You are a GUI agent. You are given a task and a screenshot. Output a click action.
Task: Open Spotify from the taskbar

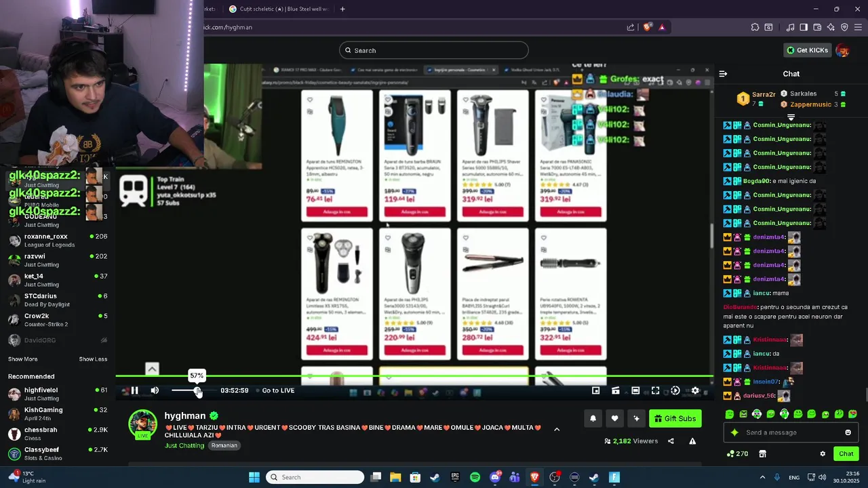pyautogui.click(x=475, y=477)
